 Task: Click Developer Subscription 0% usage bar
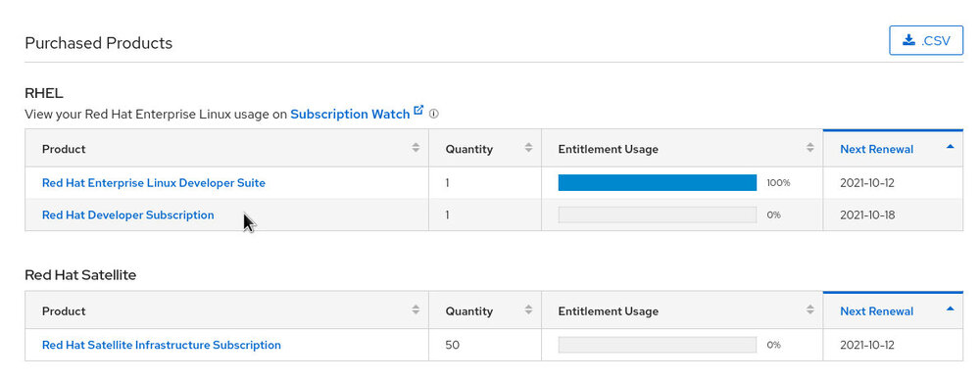657,214
